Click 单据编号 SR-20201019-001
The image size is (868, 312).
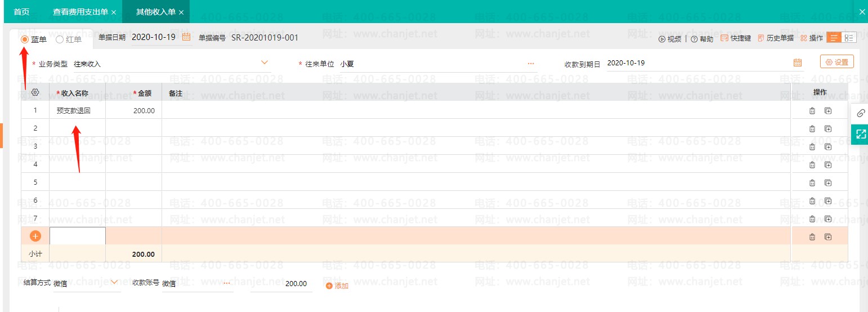coord(265,38)
